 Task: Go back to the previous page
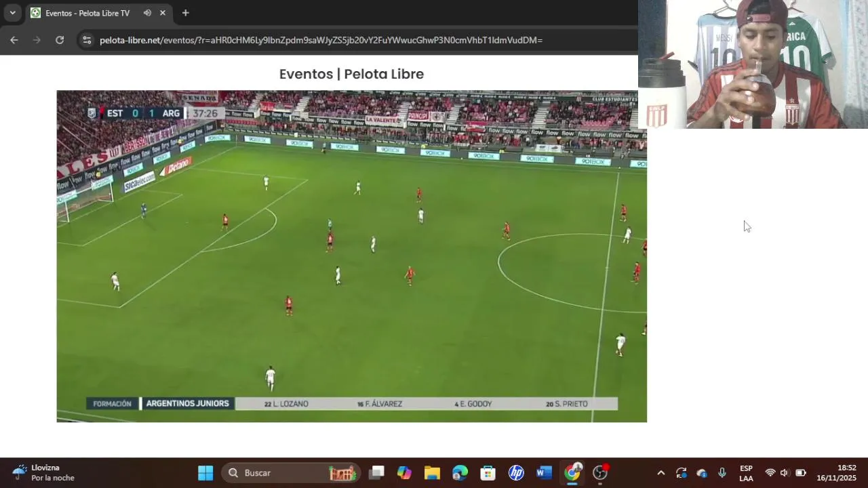pos(14,40)
